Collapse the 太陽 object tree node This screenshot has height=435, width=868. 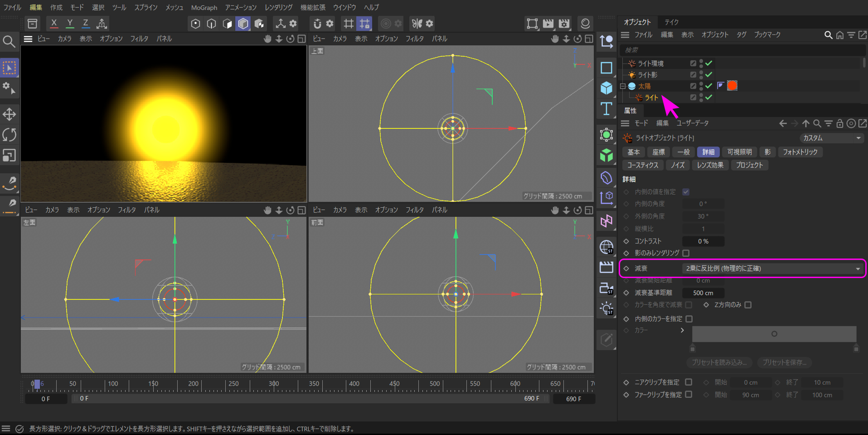[623, 86]
